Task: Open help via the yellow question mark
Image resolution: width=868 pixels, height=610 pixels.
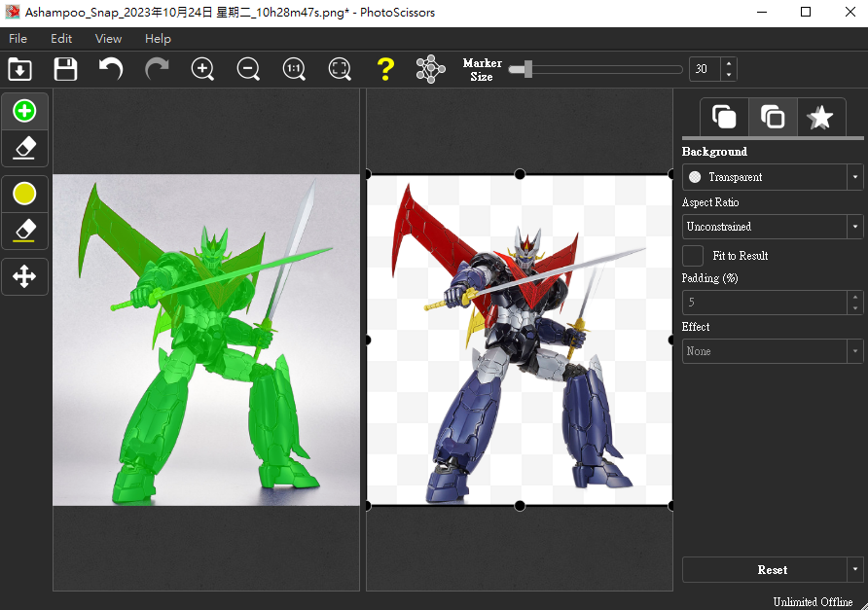Action: (385, 70)
